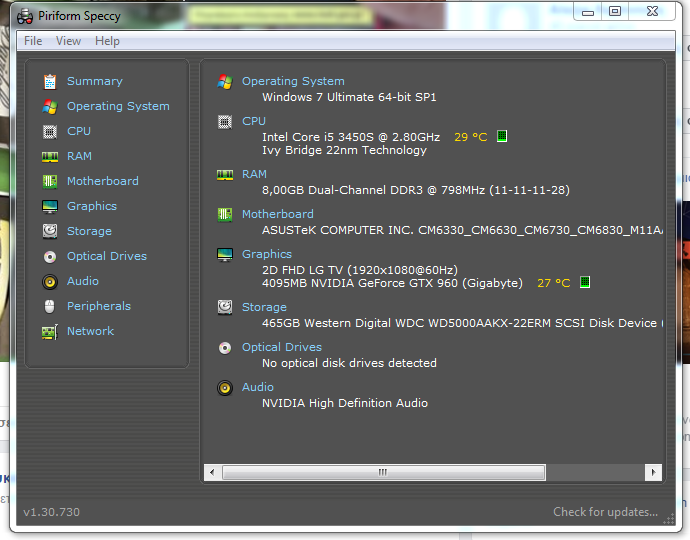690x540 pixels.
Task: Click the Windows flag icon in summary panel
Action: click(x=225, y=82)
